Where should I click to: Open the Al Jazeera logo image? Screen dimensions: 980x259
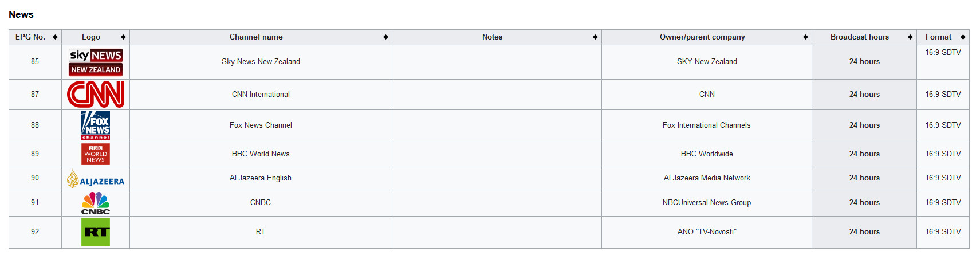coord(96,179)
